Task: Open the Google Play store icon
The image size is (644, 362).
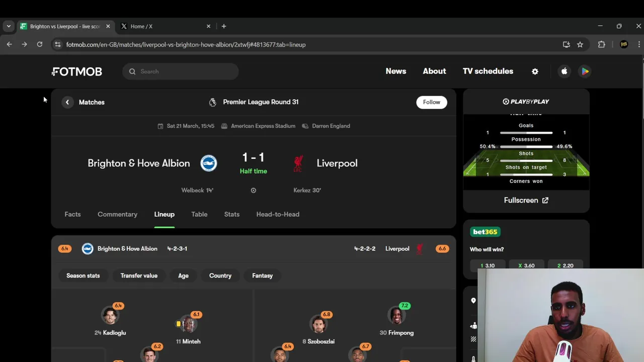Action: click(585, 71)
